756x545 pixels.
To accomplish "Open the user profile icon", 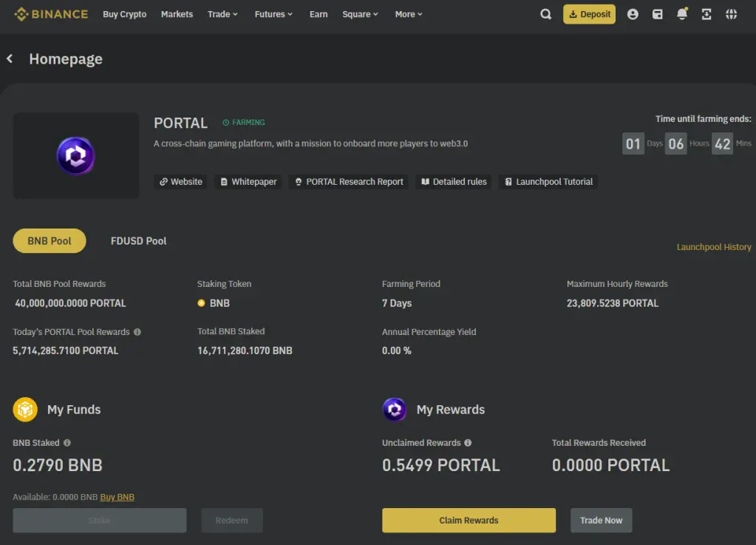I will point(633,15).
